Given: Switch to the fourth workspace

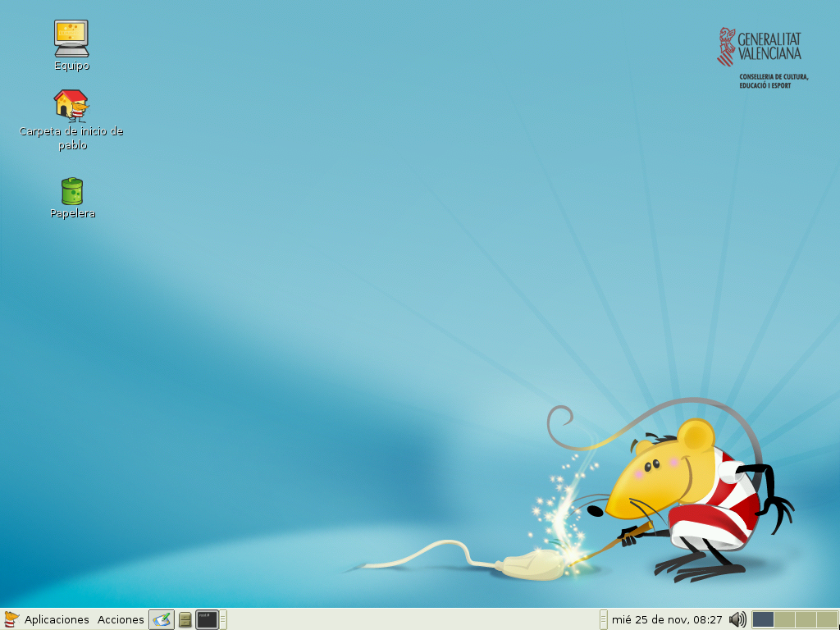Looking at the screenshot, I should click(x=827, y=619).
